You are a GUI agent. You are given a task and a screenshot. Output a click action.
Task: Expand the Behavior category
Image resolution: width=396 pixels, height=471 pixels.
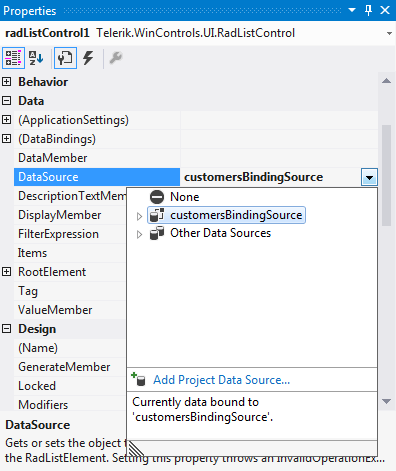[x=7, y=82]
